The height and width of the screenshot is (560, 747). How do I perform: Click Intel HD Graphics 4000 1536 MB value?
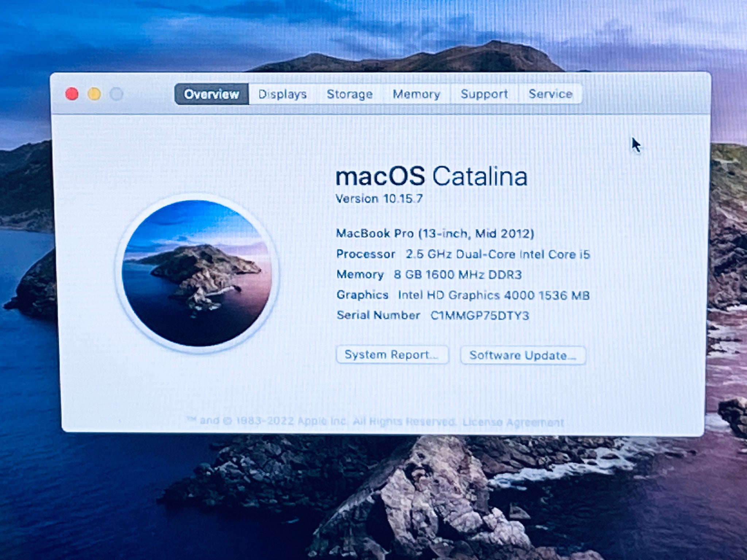(494, 295)
